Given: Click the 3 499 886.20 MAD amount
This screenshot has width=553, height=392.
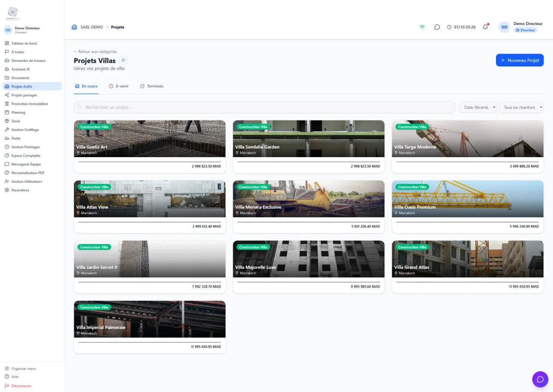Looking at the screenshot, I should [524, 166].
